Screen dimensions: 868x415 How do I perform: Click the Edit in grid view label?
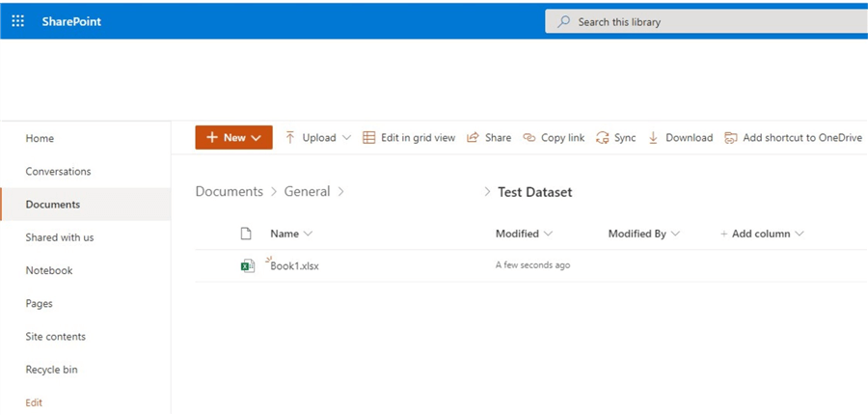pyautogui.click(x=418, y=138)
